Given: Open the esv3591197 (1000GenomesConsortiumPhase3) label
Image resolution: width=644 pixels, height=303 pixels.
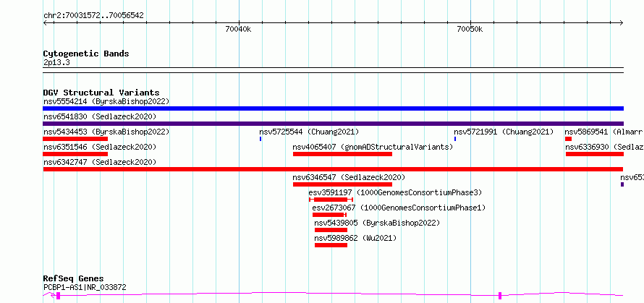Looking at the screenshot, I should [395, 192].
